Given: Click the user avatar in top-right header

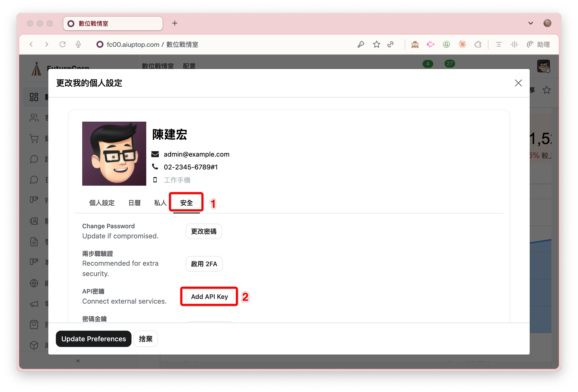Looking at the screenshot, I should point(543,66).
